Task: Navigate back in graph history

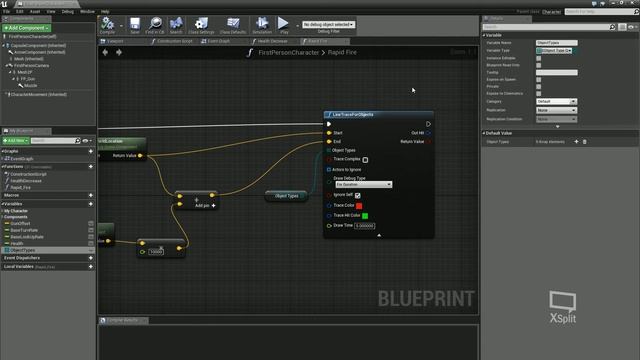Action: [x=105, y=52]
